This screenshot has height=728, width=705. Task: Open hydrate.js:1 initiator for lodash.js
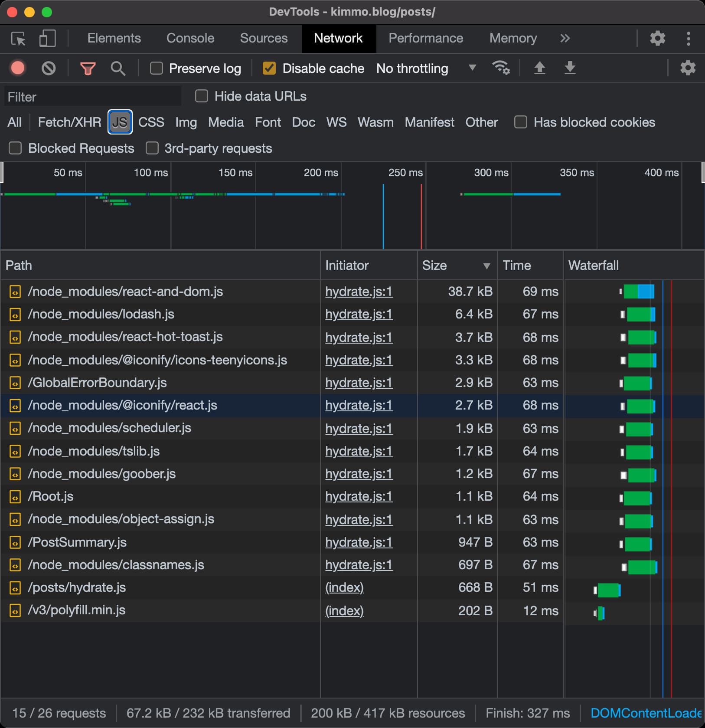click(359, 314)
